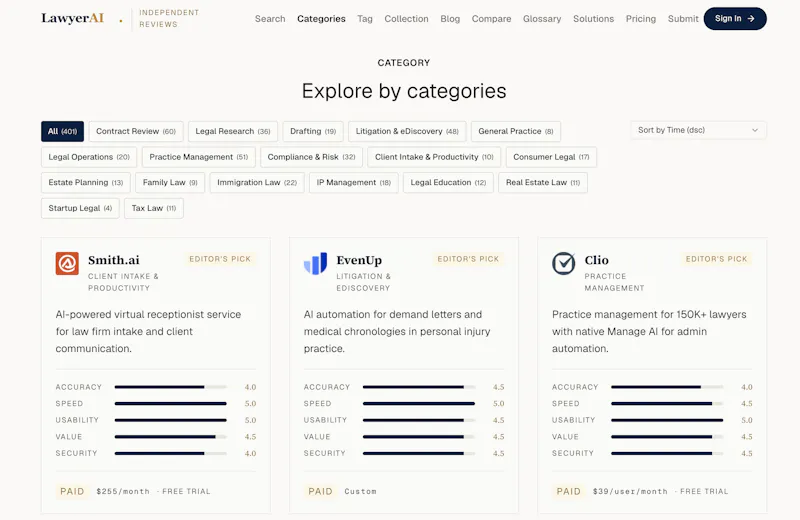Select the All (401) category filter
This screenshot has height=520, width=800.
(x=62, y=131)
